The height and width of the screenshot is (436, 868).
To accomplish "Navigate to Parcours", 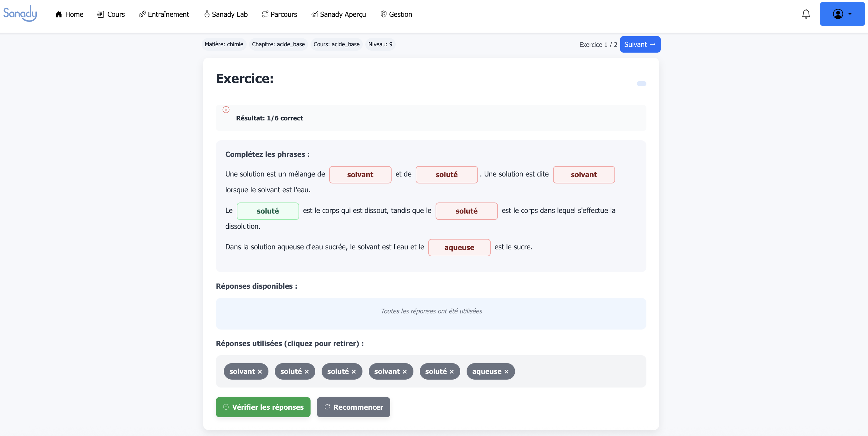I will point(280,14).
